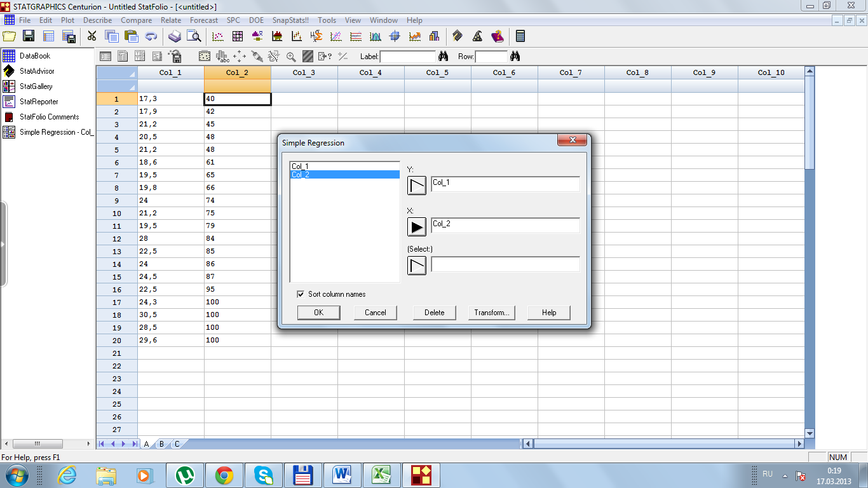Click the Undo arrow icon

[x=151, y=36]
